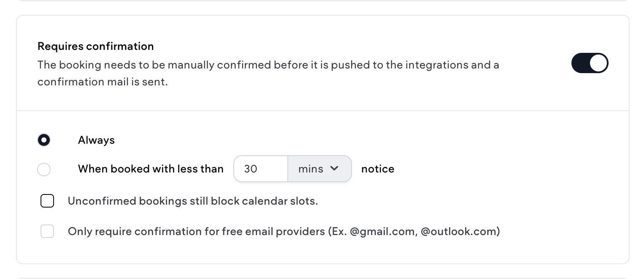This screenshot has width=644, height=279.
Task: Select the Always radio button
Action: pyautogui.click(x=44, y=140)
